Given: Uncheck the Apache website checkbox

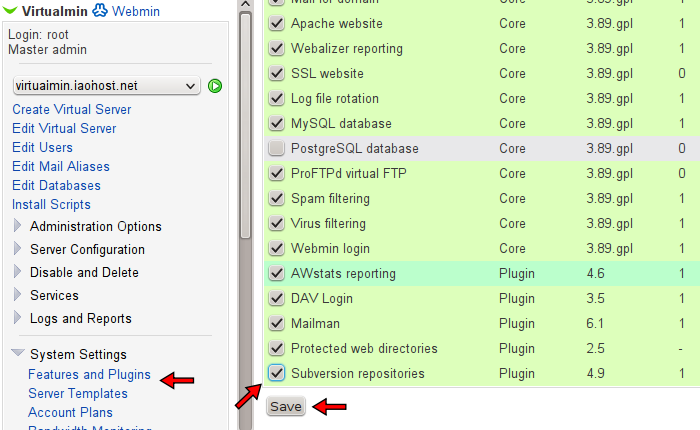Looking at the screenshot, I should [x=277, y=23].
